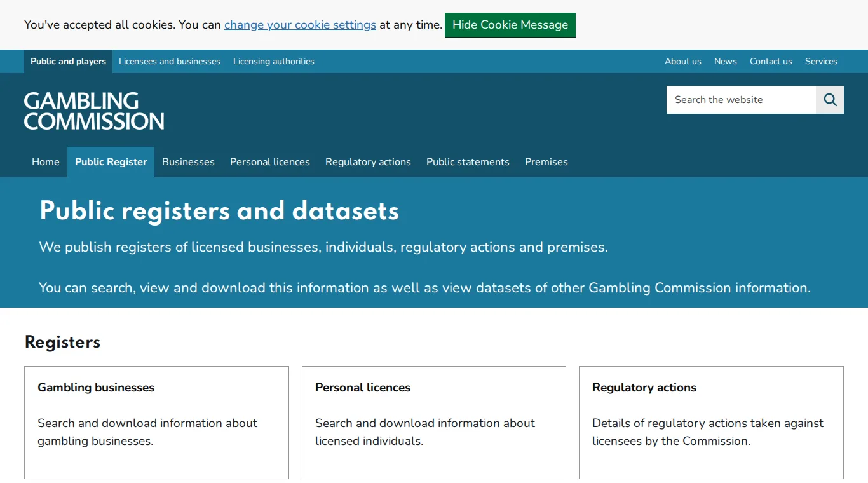Go to Regulatory actions nav item
The height and width of the screenshot is (483, 868).
tap(368, 162)
